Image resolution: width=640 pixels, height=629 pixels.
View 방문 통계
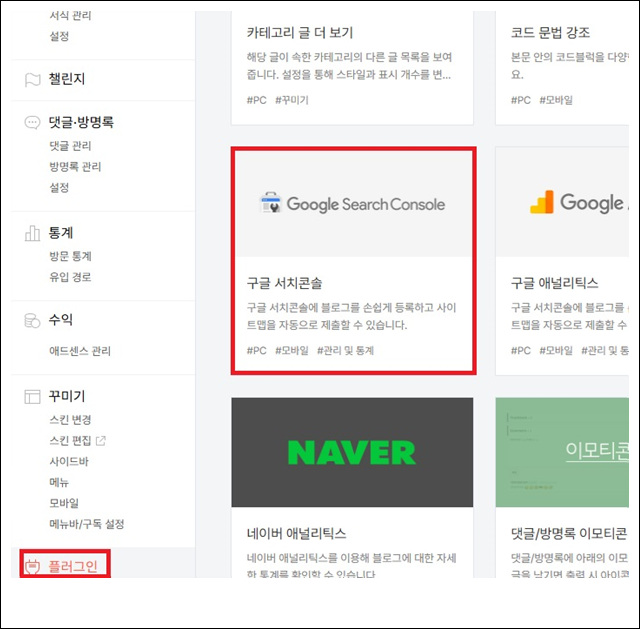click(x=70, y=256)
